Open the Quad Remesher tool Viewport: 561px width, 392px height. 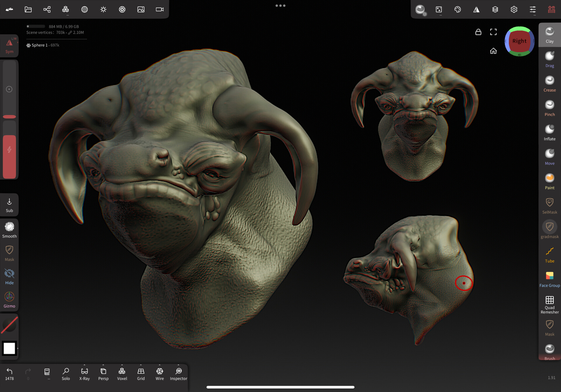coord(549,303)
